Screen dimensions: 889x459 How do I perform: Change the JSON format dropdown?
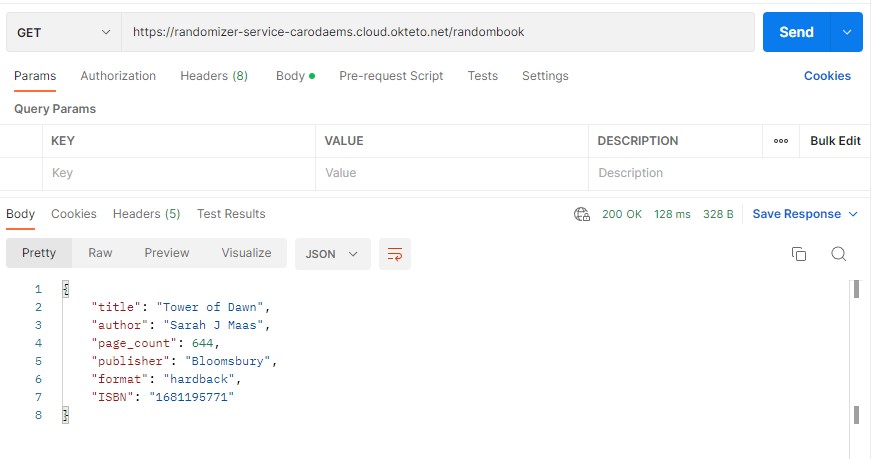[332, 254]
